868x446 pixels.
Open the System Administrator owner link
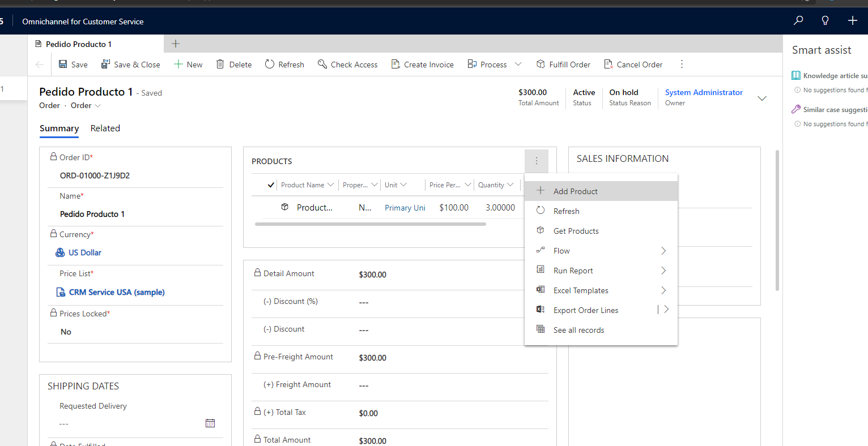click(704, 92)
